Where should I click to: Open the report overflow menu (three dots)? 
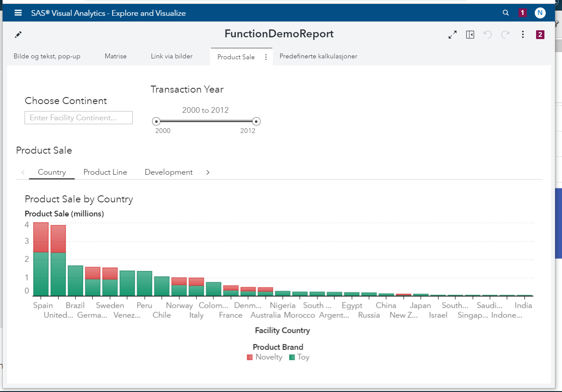pyautogui.click(x=522, y=34)
